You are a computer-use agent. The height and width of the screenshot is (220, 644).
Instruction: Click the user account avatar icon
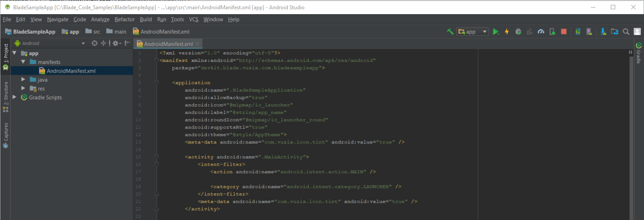(x=637, y=31)
